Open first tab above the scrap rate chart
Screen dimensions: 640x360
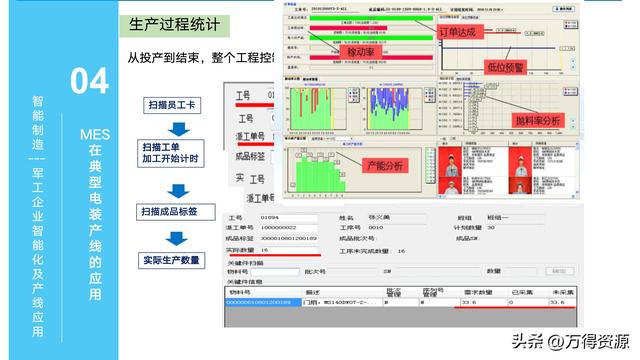447,79
